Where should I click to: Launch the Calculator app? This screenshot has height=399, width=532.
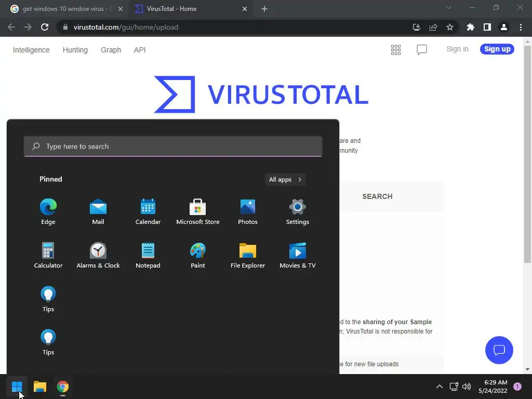pos(48,256)
